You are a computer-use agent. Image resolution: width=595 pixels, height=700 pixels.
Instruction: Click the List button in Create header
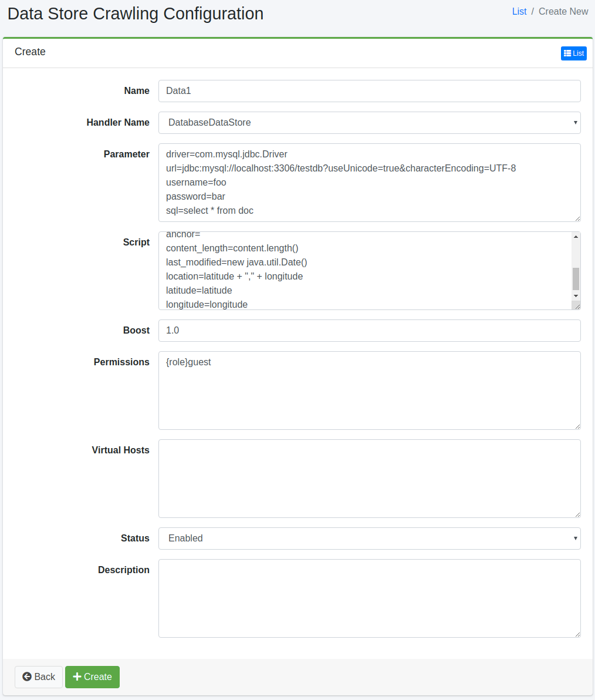tap(573, 53)
